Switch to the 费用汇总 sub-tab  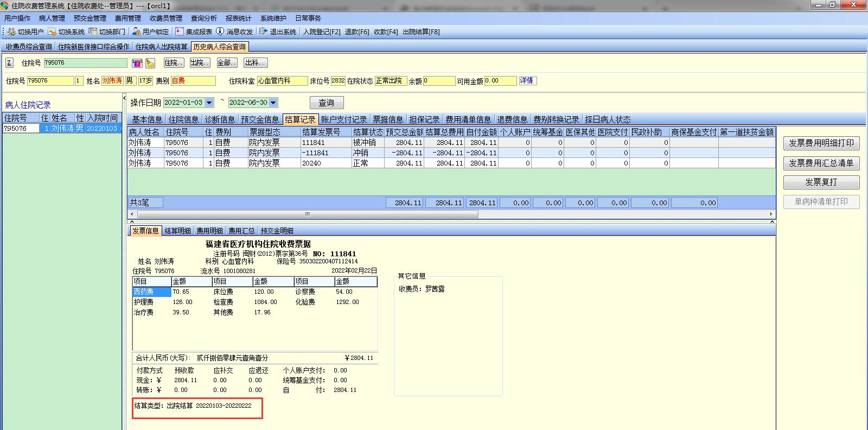[241, 231]
